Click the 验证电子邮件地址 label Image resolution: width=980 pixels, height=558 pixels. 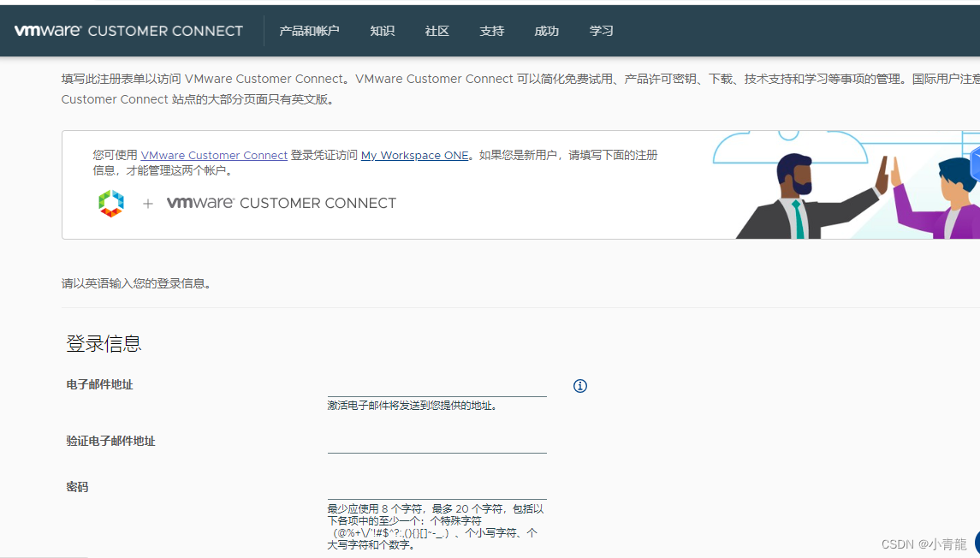click(110, 441)
